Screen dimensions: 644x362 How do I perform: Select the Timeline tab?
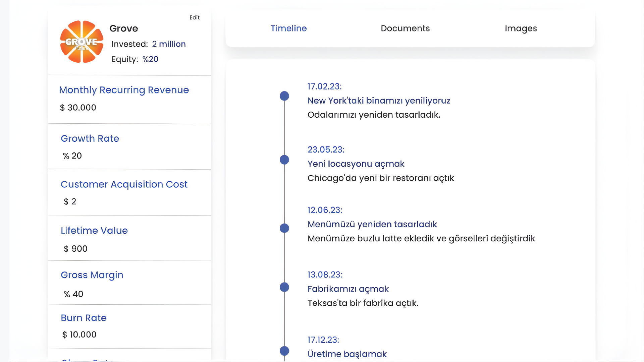coord(288,28)
